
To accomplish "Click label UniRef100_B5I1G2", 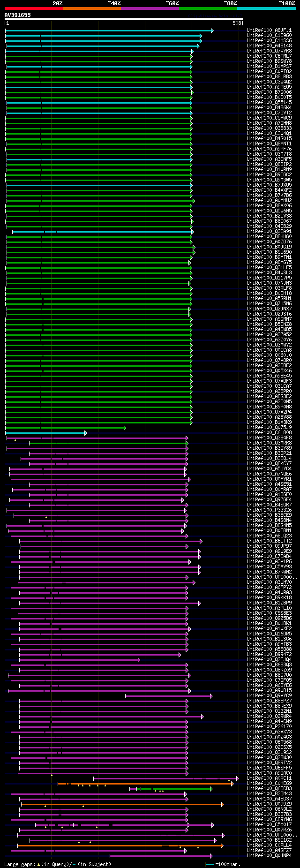I will pyautogui.click(x=269, y=840).
